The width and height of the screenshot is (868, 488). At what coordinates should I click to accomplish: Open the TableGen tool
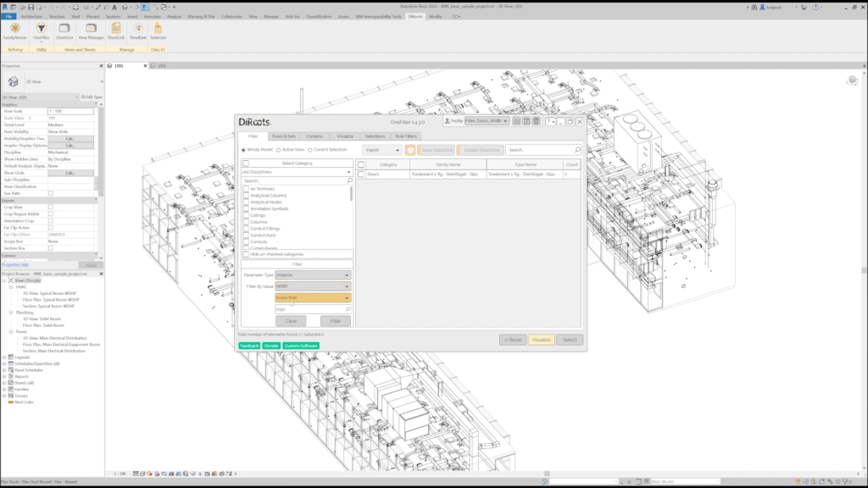tap(158, 31)
